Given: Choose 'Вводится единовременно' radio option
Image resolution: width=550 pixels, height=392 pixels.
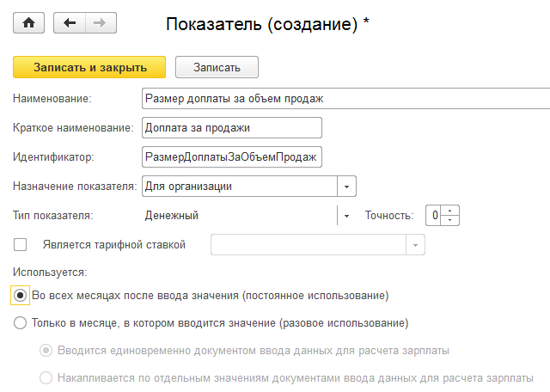Looking at the screenshot, I should click(46, 351).
